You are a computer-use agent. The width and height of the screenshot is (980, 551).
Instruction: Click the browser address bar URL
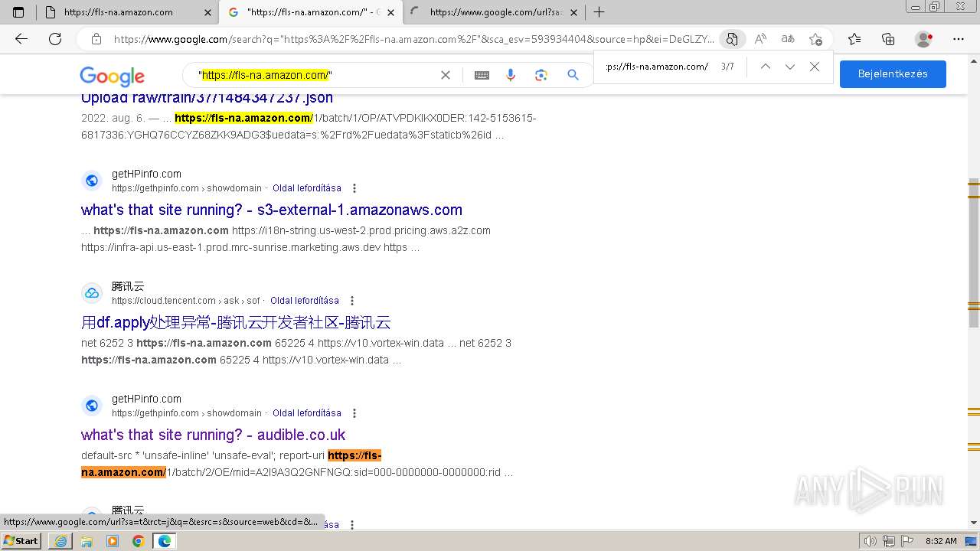(413, 39)
